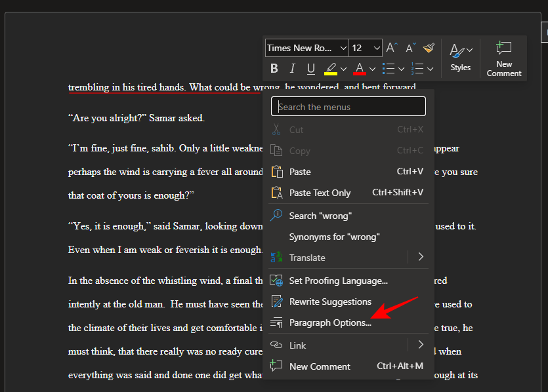The height and width of the screenshot is (392, 548).
Task: Open the font name dropdown
Action: 343,48
